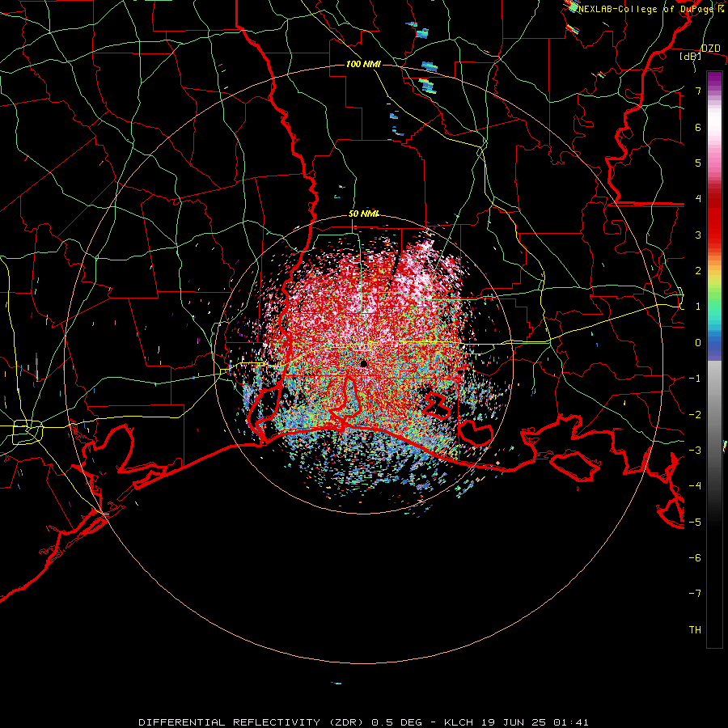728x728 pixels.
Task: Click the -5 tick label on color scale
Action: coord(695,522)
